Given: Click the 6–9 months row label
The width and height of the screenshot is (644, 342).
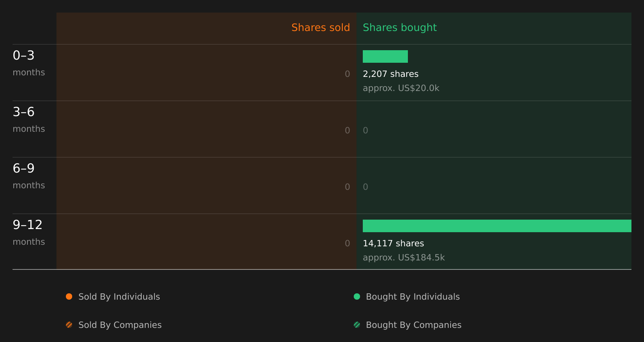Looking at the screenshot, I should pyautogui.click(x=29, y=176).
